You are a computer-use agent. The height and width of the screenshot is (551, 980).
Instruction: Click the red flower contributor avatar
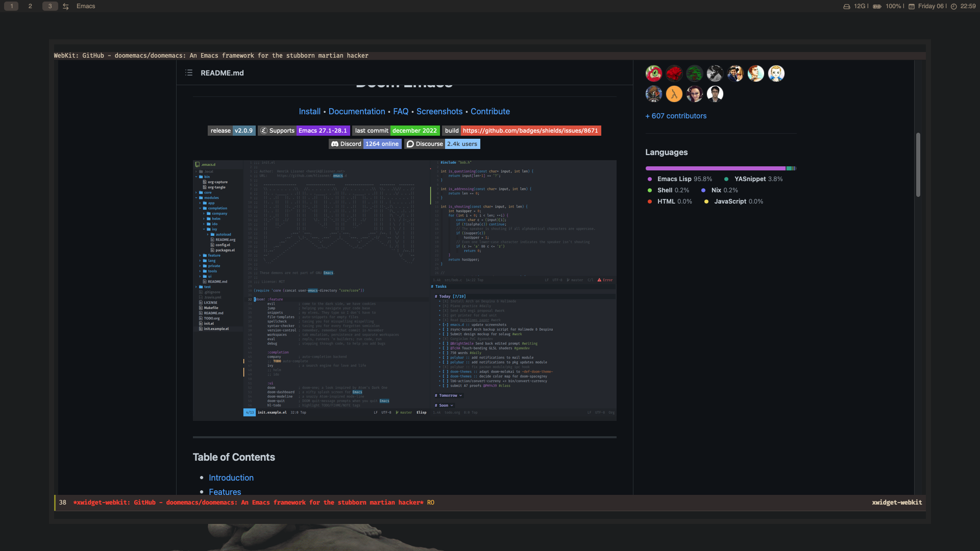[x=674, y=73]
